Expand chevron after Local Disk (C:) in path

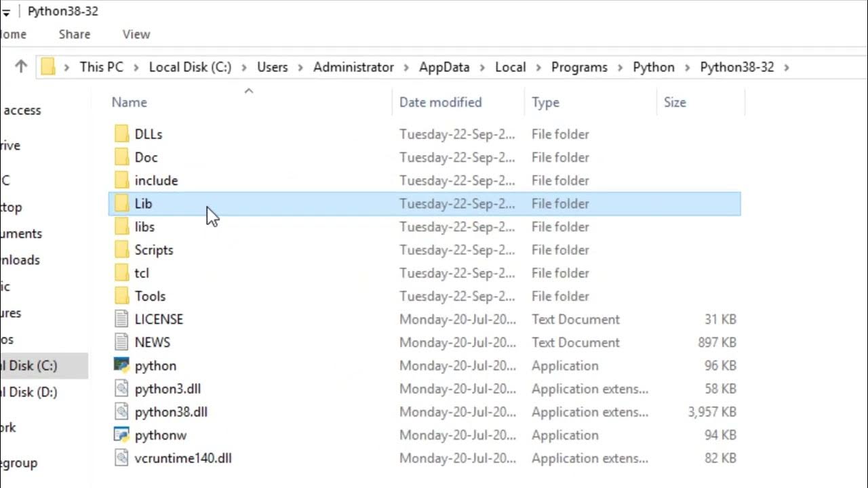(244, 67)
